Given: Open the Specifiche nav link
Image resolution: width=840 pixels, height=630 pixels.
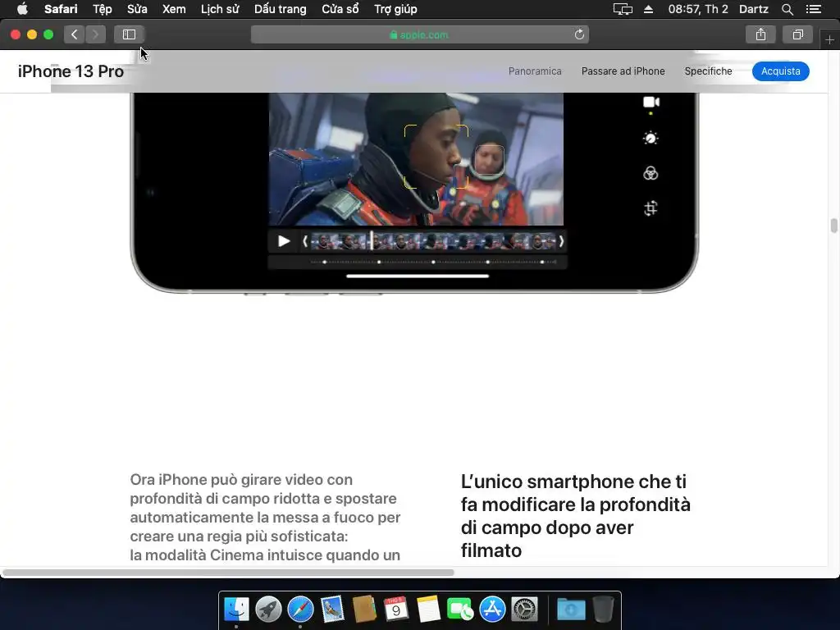Looking at the screenshot, I should (708, 71).
